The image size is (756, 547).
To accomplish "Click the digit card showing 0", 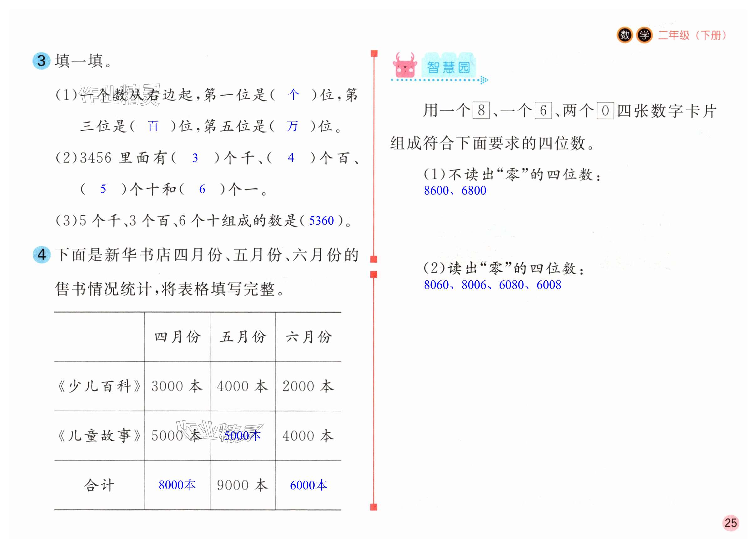I will (605, 110).
